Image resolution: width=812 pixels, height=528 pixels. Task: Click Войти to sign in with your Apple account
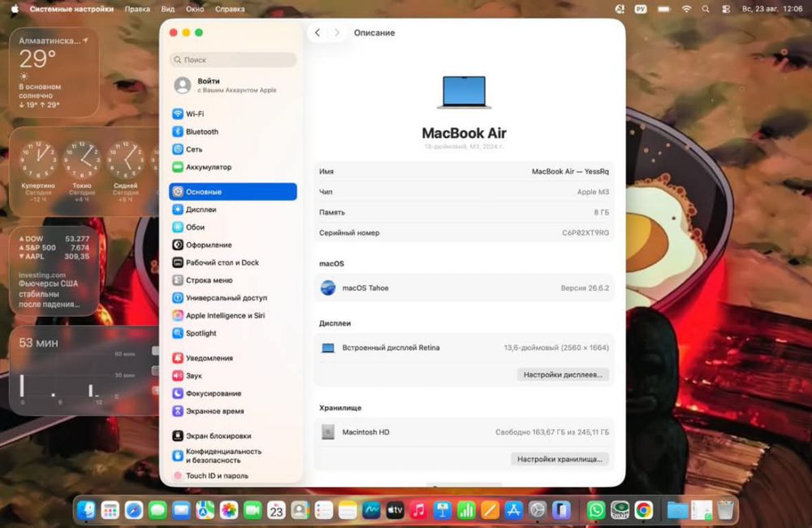[232, 85]
